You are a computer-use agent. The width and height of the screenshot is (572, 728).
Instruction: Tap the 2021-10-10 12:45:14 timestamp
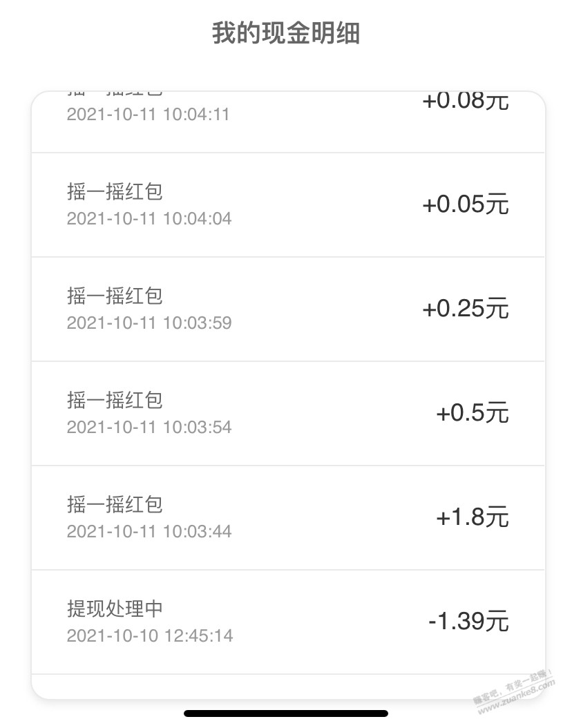tap(150, 636)
